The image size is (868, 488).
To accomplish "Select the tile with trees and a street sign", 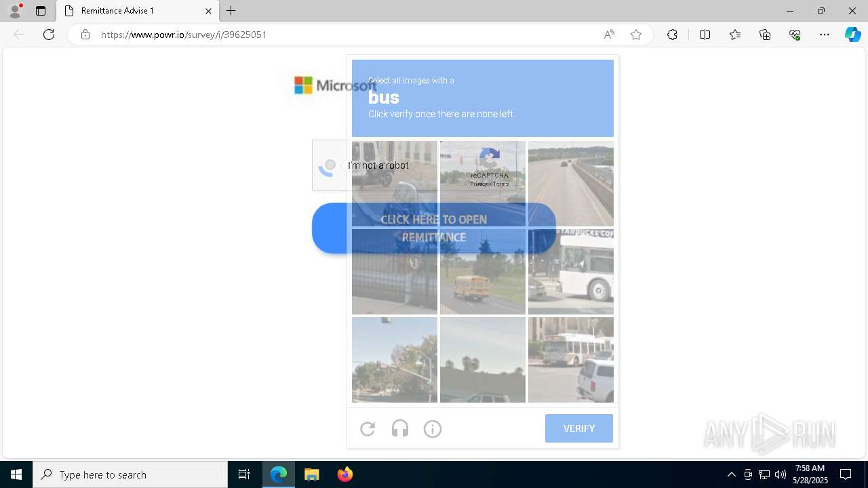I will click(395, 360).
